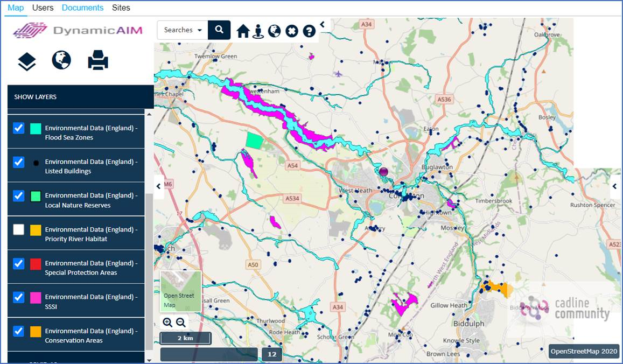Switch to the Map tab
The height and width of the screenshot is (364, 623).
[x=16, y=8]
